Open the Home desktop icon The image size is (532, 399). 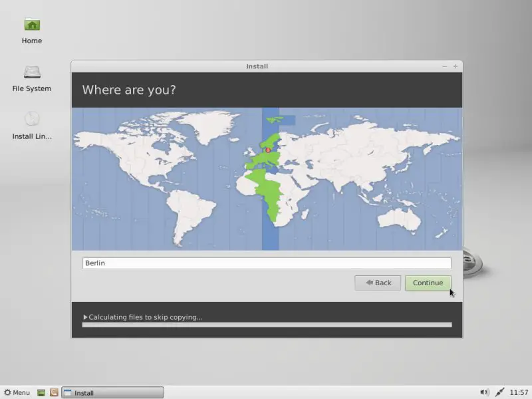[x=32, y=31]
